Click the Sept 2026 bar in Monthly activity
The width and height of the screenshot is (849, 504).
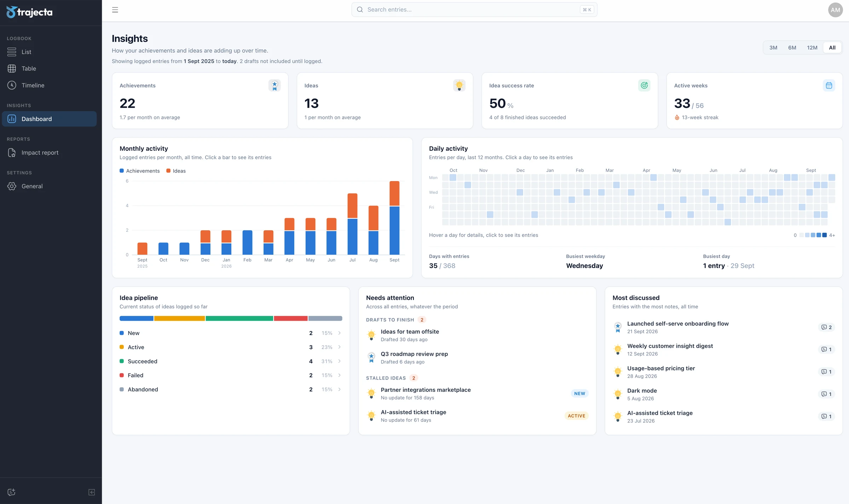(x=394, y=218)
